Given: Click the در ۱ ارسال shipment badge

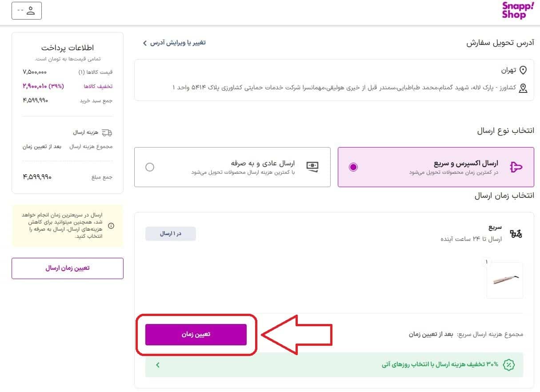Looking at the screenshot, I should 171,233.
